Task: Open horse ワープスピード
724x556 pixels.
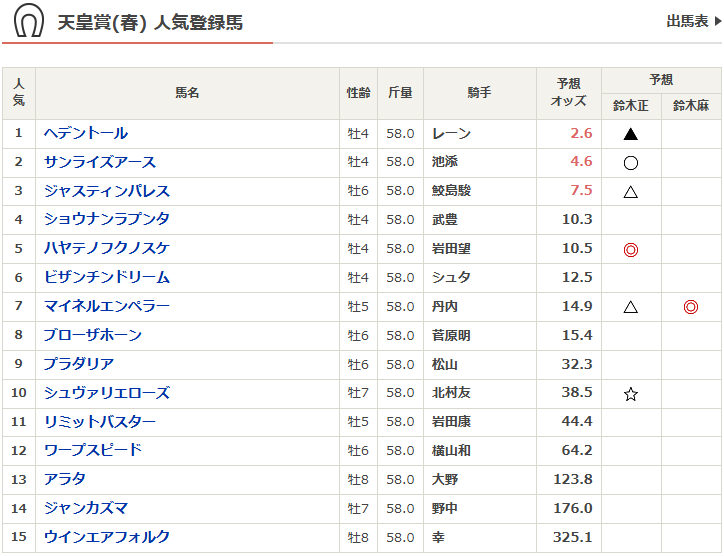Action: [93, 450]
